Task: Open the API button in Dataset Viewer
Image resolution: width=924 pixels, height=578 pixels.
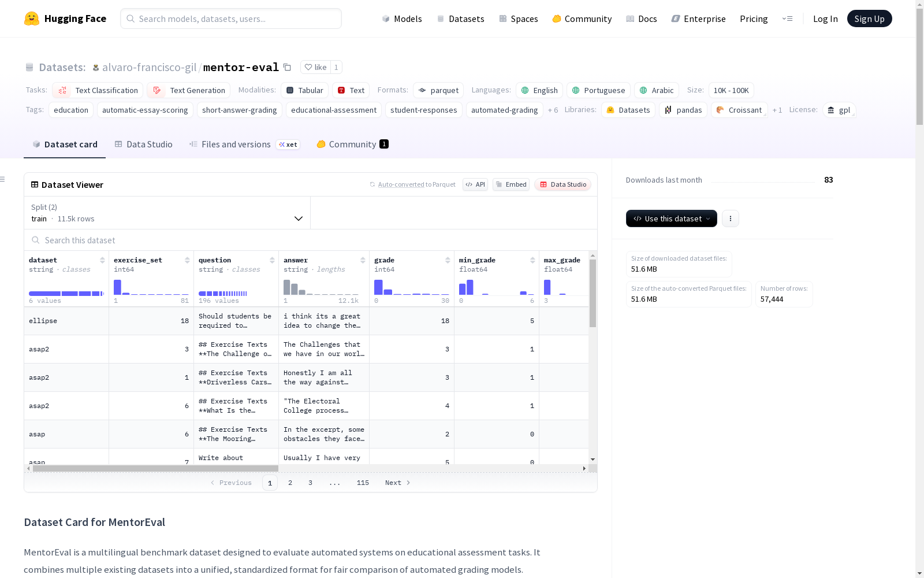Action: pyautogui.click(x=475, y=184)
